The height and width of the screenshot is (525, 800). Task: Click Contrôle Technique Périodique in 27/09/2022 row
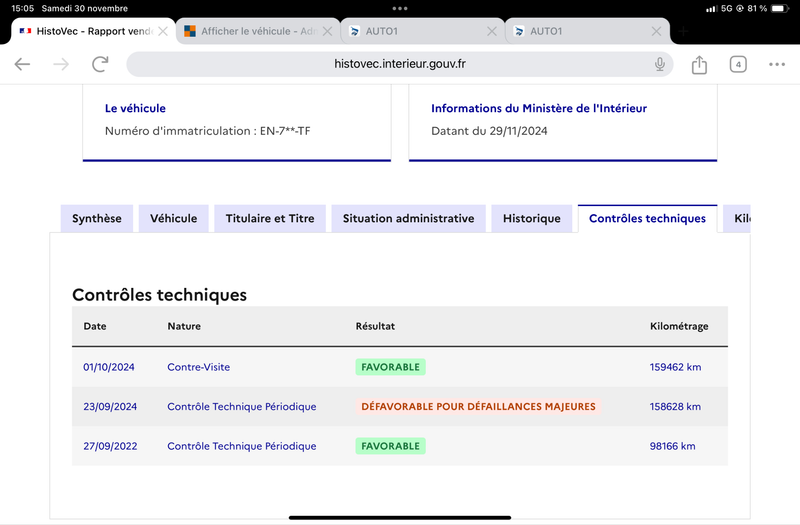pos(242,446)
